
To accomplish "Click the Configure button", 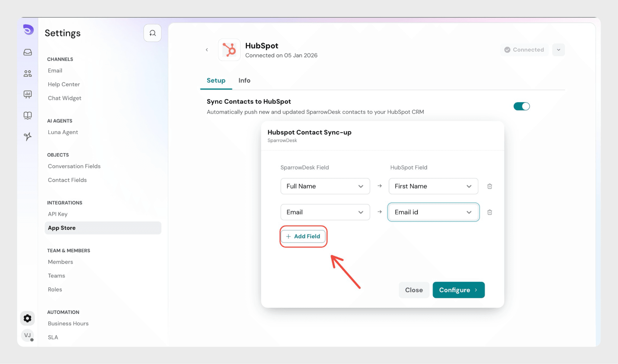I will (x=458, y=290).
